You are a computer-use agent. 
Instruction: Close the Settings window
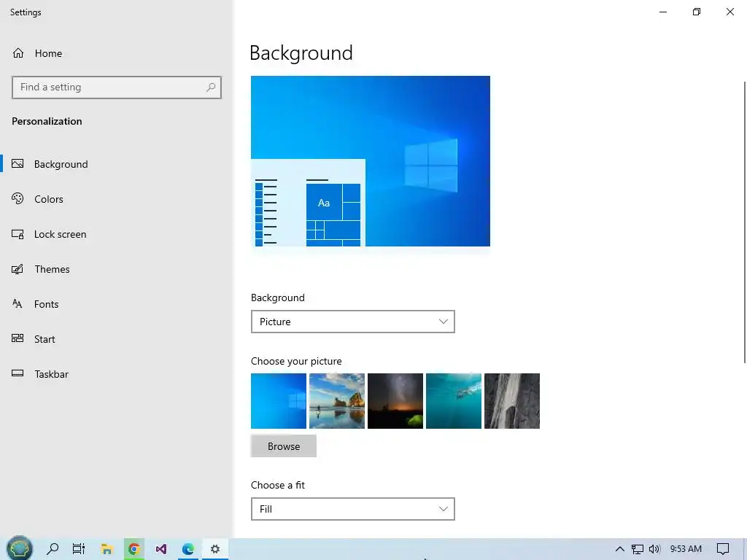(x=729, y=12)
